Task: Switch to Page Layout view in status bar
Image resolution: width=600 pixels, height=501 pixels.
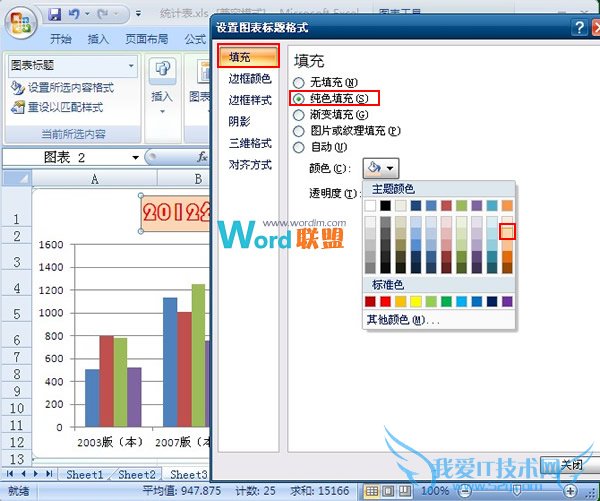Action: [x=388, y=491]
